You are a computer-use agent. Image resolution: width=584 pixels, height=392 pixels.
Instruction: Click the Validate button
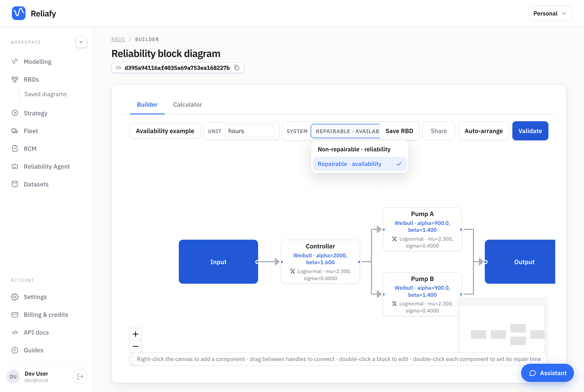530,131
